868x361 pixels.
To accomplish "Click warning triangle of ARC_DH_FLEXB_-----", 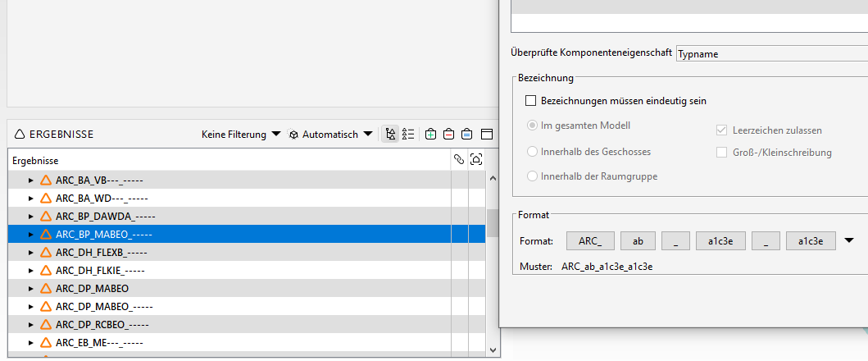I will coord(46,253).
